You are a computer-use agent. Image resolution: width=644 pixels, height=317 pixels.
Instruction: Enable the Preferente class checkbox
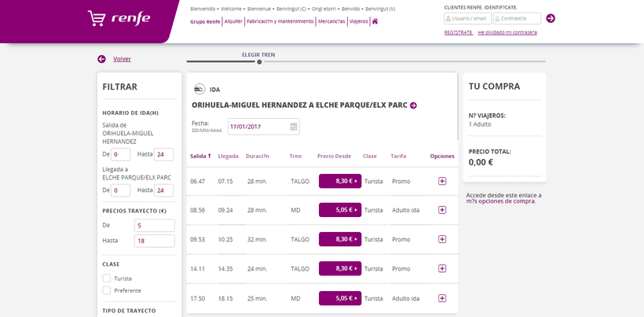107,290
